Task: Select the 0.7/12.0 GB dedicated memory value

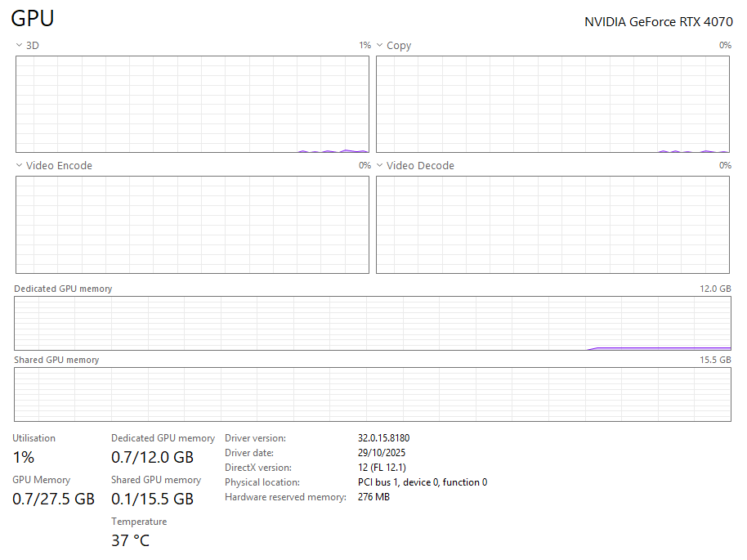Action: (x=152, y=457)
